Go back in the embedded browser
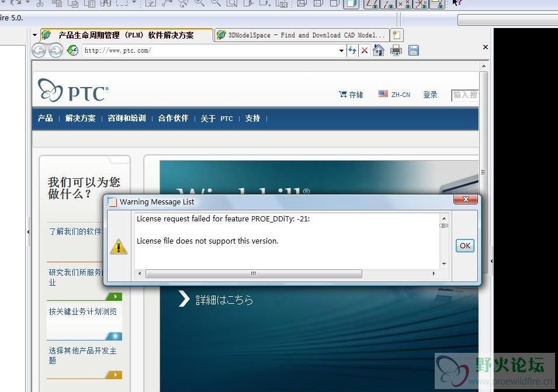 [39, 51]
